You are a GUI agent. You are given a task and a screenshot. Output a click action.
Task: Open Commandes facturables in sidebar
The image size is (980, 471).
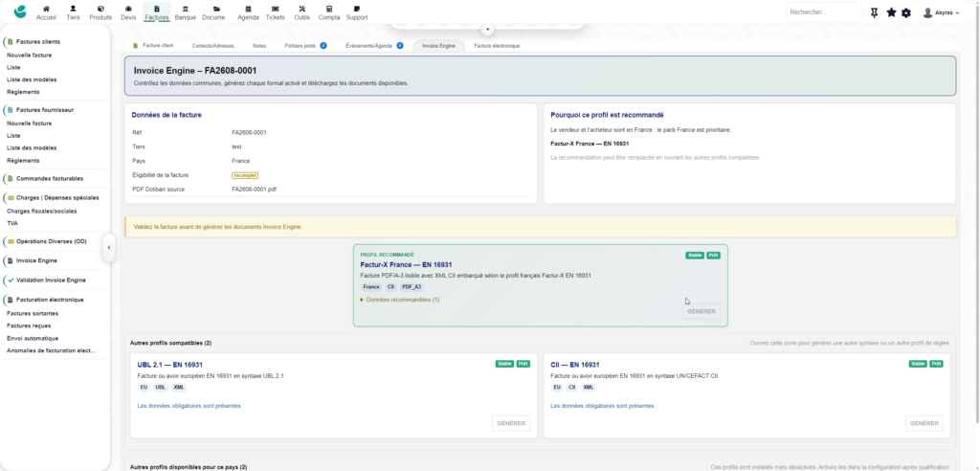point(50,178)
